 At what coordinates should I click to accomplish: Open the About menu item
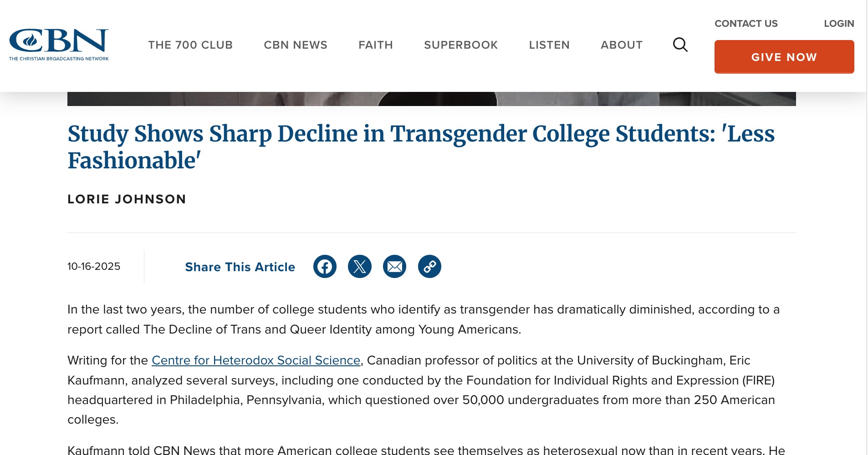(x=622, y=45)
